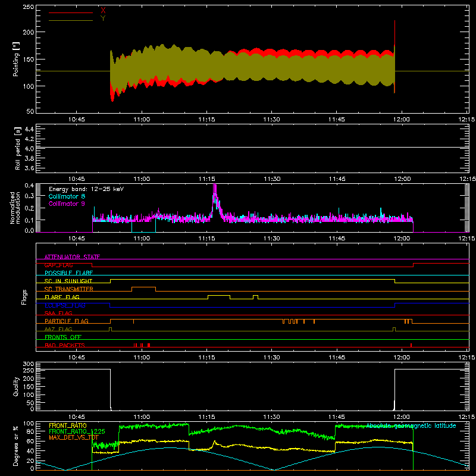Select the SC_IN_SUNLIGHT label
Viewport: 476px width, 476px height.
tap(68, 281)
